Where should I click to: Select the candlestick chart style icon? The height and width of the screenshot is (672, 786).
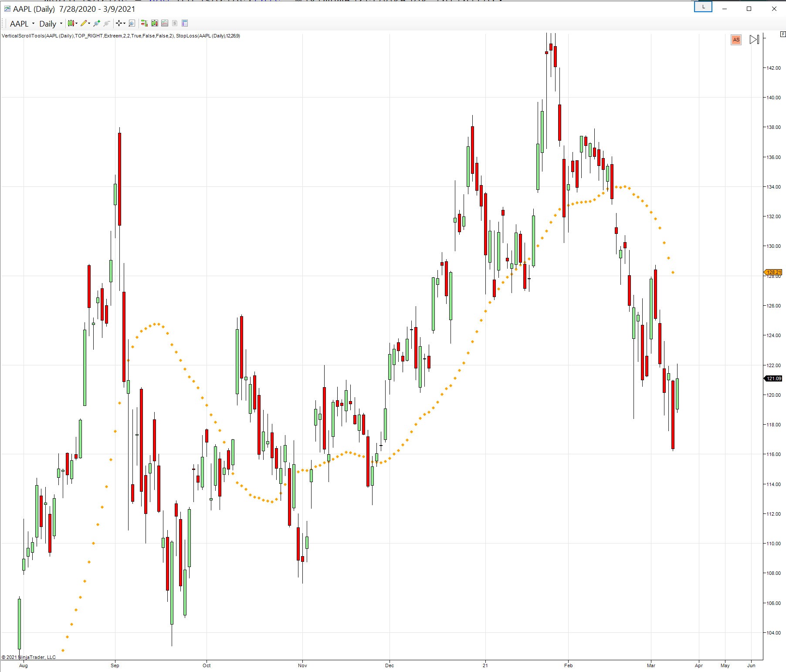[71, 23]
